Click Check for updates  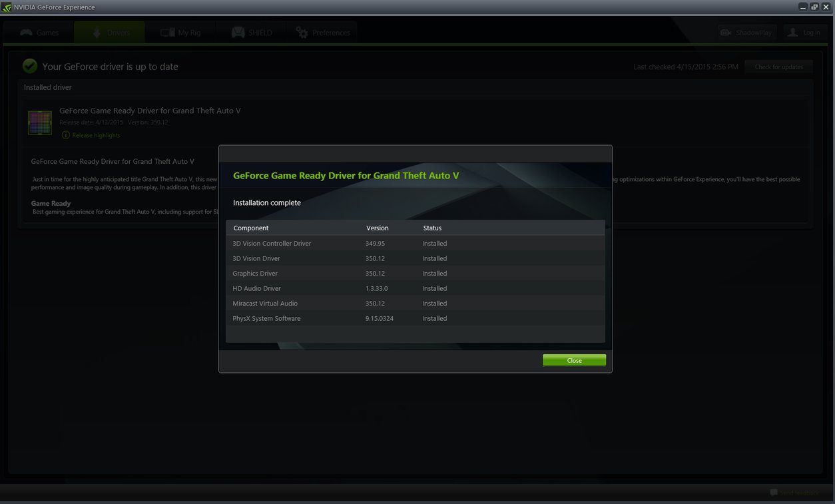click(778, 67)
